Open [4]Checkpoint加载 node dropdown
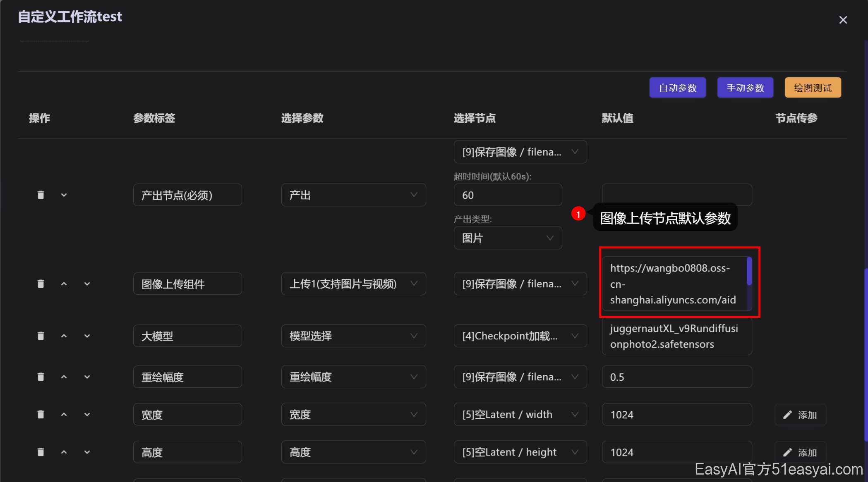Screen dimensions: 868x482 coord(520,336)
